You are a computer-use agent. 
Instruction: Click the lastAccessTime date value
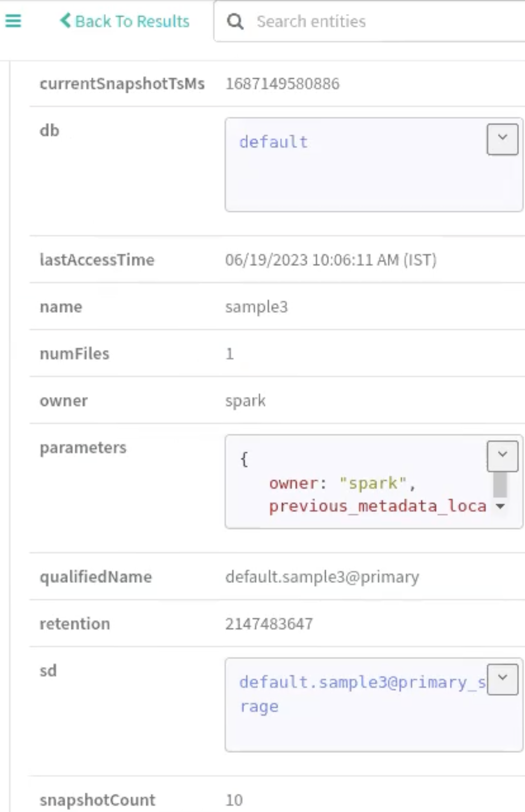(331, 260)
